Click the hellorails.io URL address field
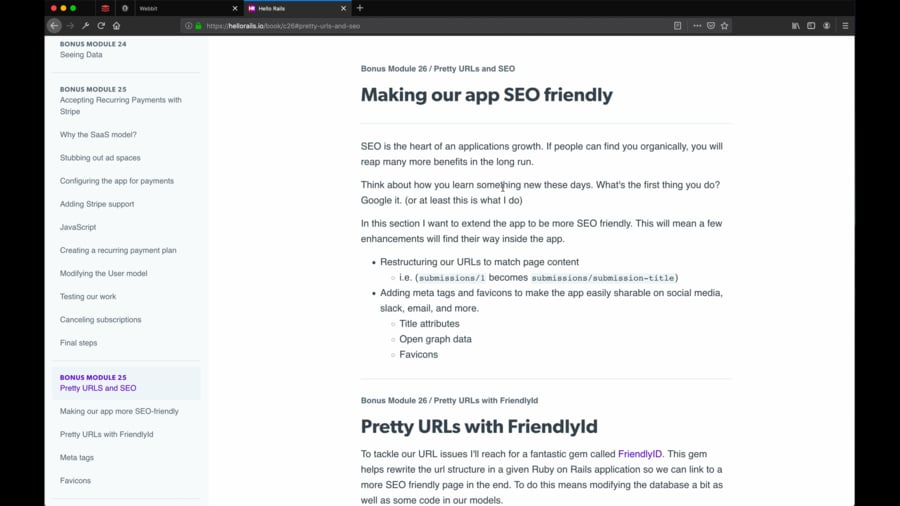Viewport: 900px width, 506px height. 425,26
